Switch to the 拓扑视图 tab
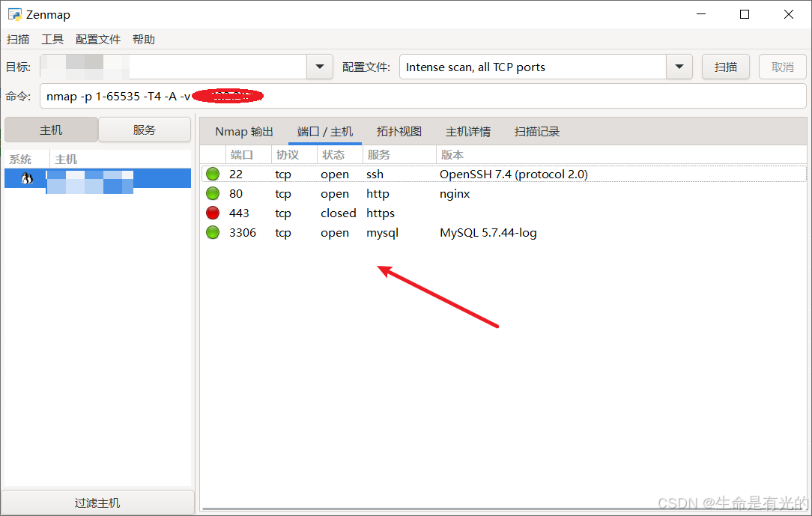Viewport: 812px width, 516px height. (x=399, y=132)
